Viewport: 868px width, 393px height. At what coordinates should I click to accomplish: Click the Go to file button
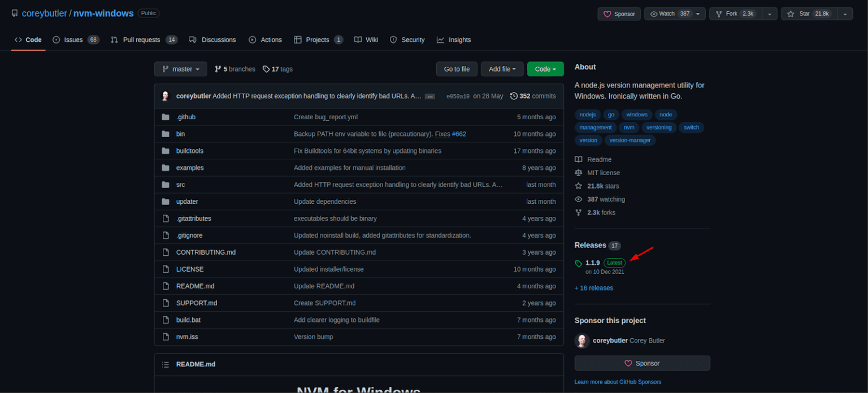point(457,69)
